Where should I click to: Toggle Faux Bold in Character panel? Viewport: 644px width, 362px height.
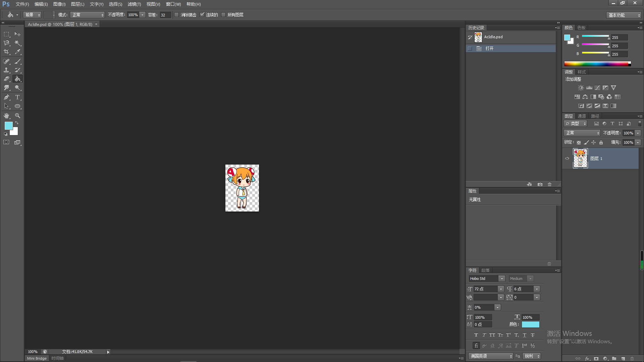(x=476, y=335)
